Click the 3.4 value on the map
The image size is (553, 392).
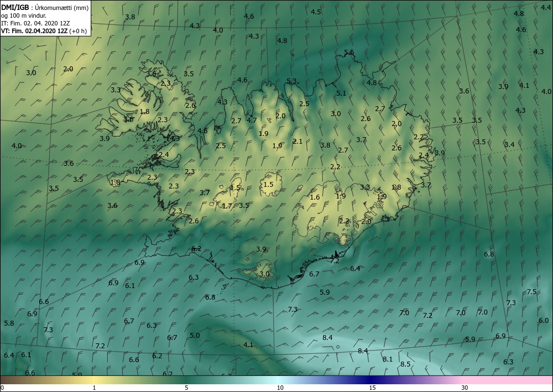coord(509,144)
